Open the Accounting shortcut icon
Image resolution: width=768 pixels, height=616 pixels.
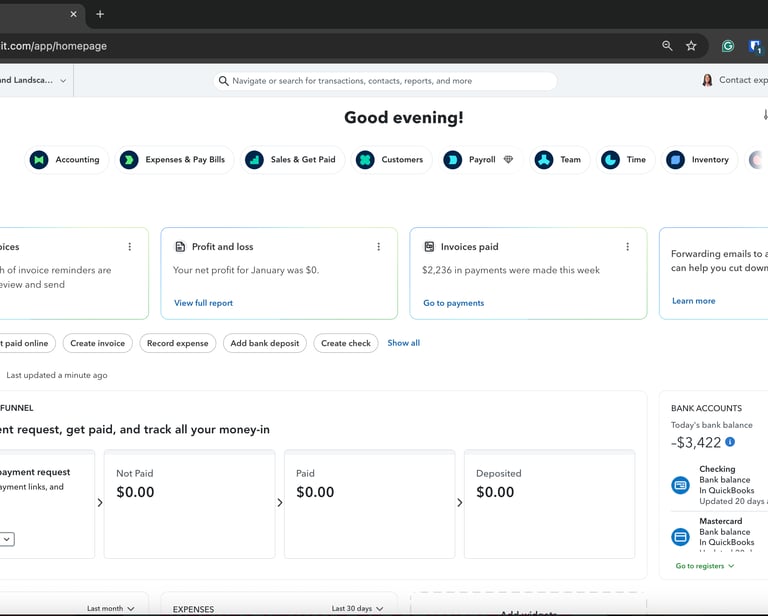pyautogui.click(x=39, y=160)
